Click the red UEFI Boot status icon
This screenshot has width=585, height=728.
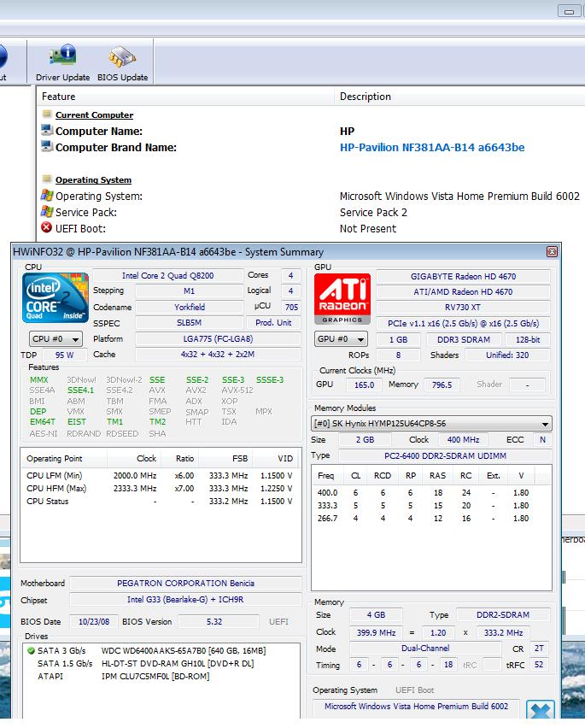[x=46, y=227]
